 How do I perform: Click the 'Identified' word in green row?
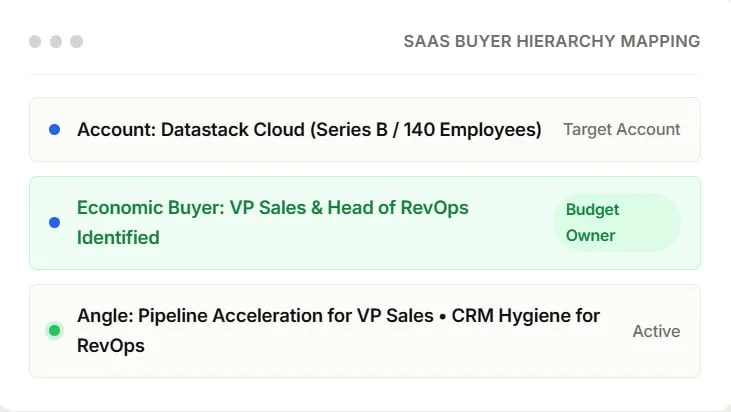tap(118, 238)
